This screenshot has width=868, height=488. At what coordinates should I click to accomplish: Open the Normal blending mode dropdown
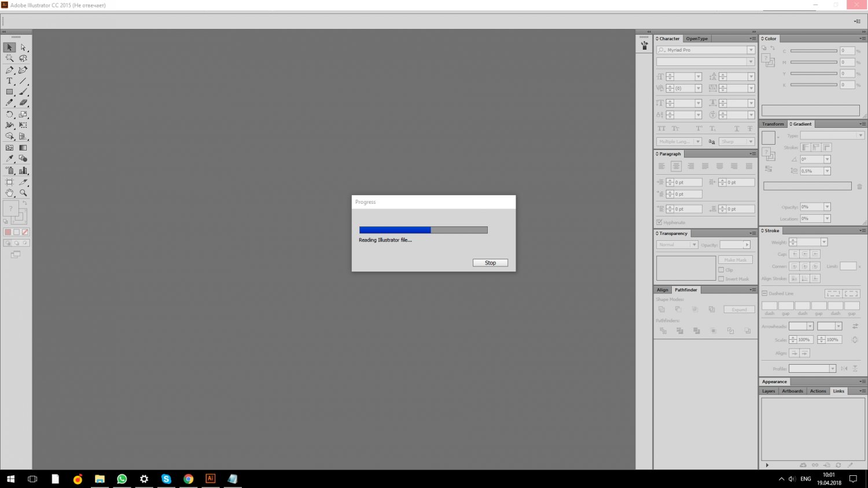pyautogui.click(x=694, y=245)
